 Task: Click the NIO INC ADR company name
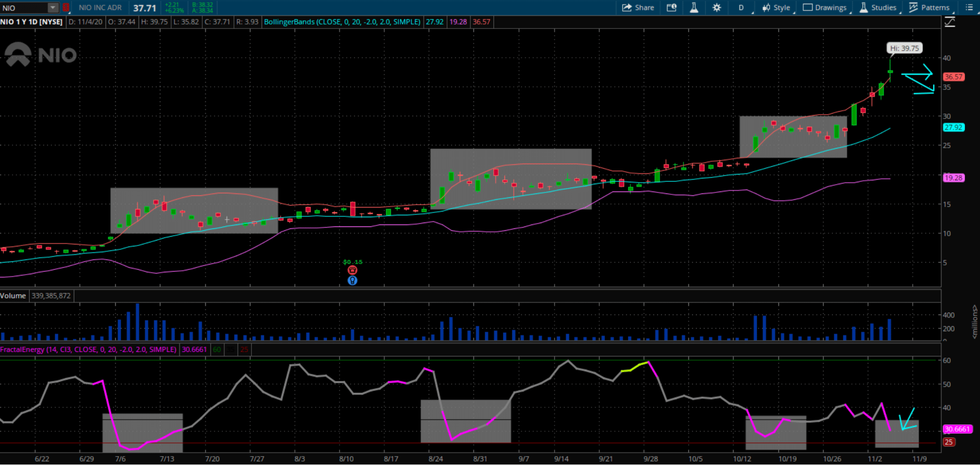pyautogui.click(x=101, y=8)
